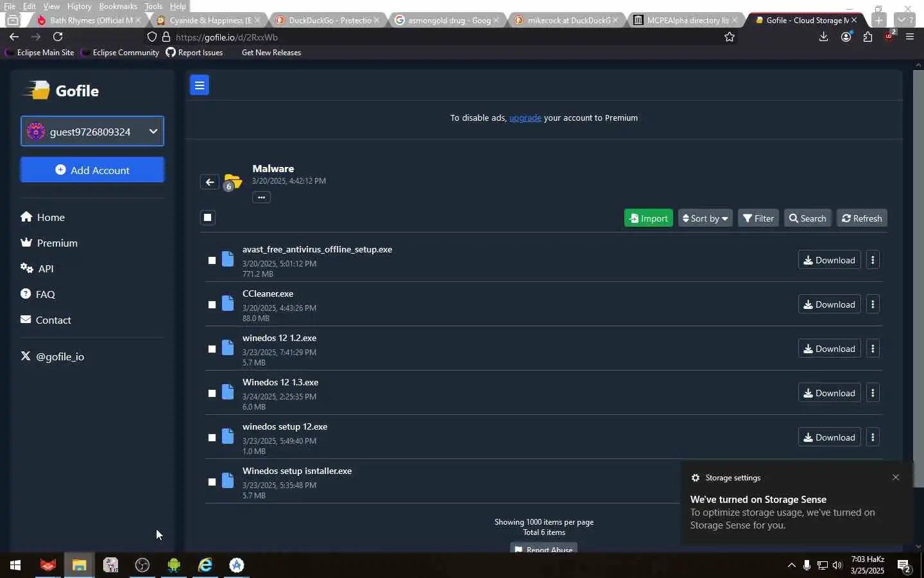Click the upgrade link
Viewport: 924px width, 578px height.
point(525,118)
